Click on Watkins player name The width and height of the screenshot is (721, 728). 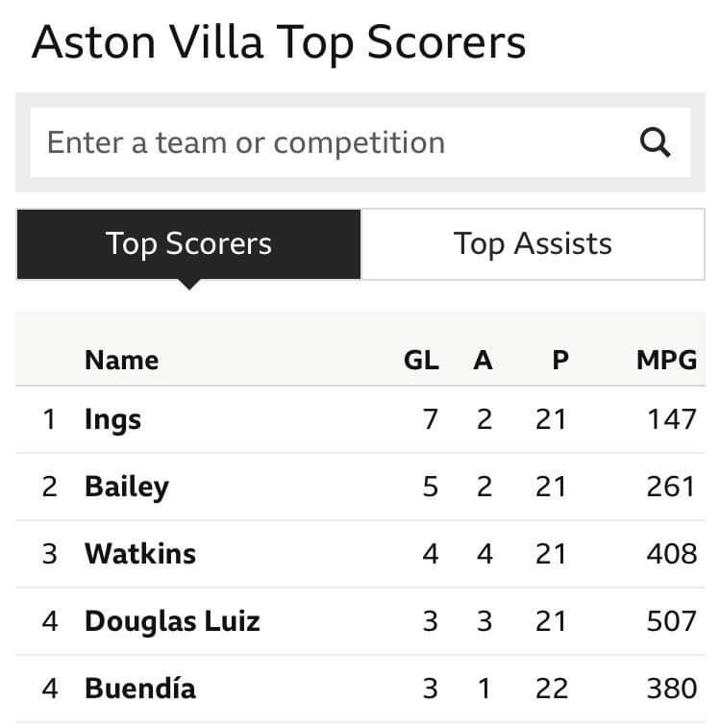(x=139, y=554)
